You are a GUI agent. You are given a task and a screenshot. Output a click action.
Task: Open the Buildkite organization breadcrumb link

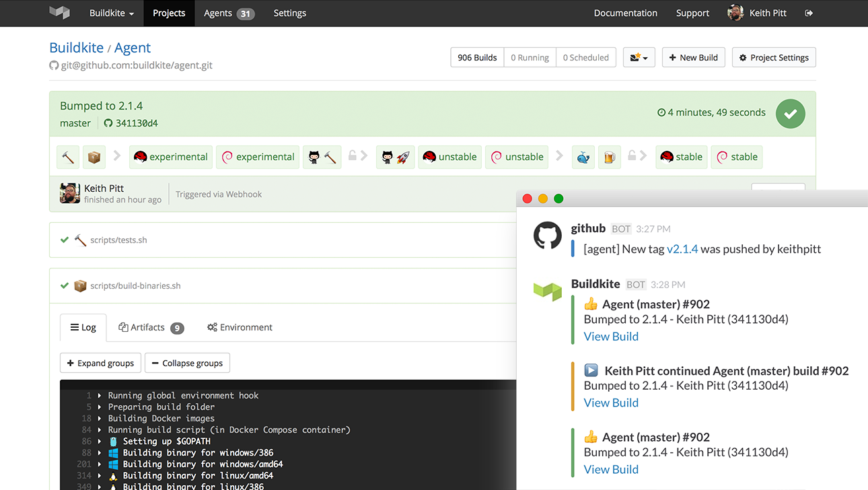pos(76,48)
